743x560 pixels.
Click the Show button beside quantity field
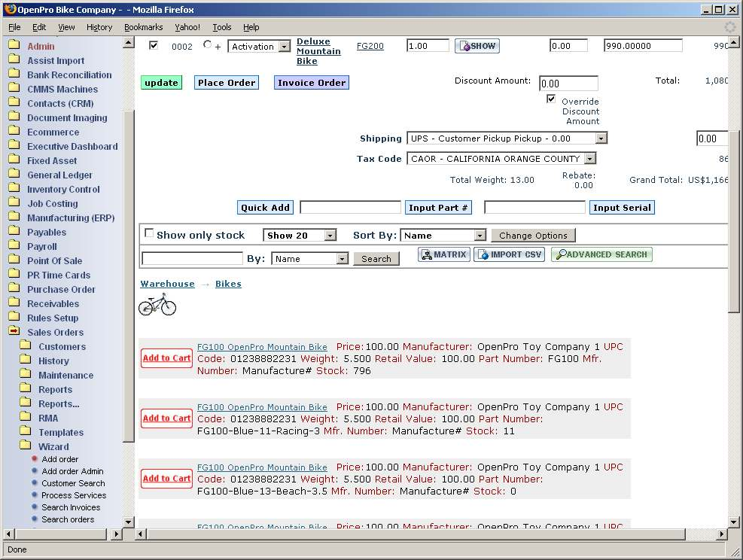pos(477,46)
